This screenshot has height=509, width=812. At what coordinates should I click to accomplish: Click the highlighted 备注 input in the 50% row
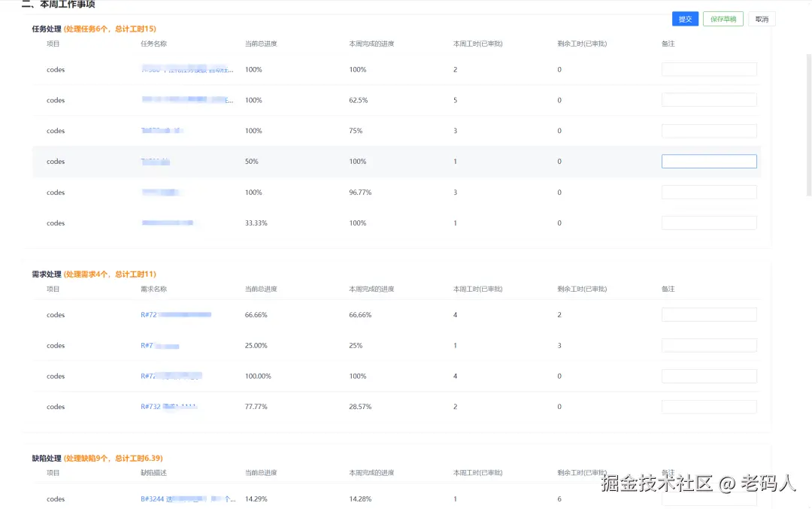(709, 162)
